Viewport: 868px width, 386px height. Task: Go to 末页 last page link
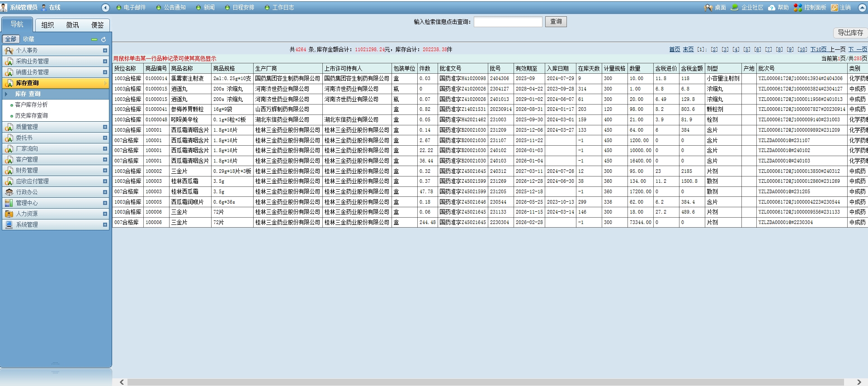pyautogui.click(x=688, y=49)
